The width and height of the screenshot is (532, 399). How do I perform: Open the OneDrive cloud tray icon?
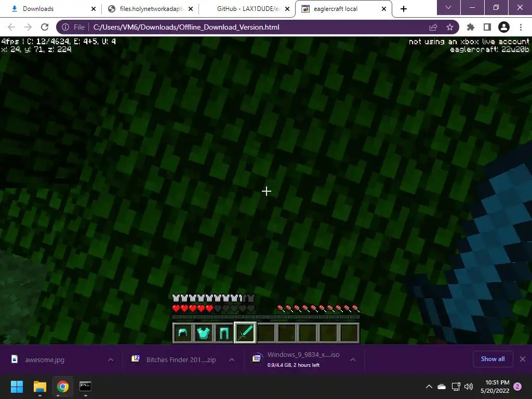point(442,387)
